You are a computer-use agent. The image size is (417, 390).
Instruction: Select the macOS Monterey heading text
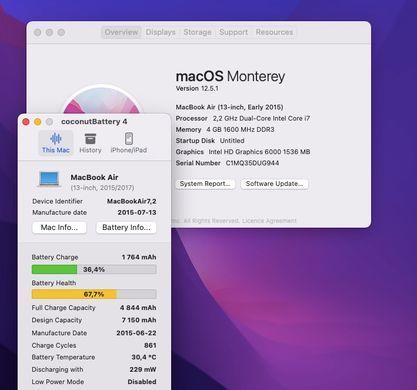pos(230,77)
